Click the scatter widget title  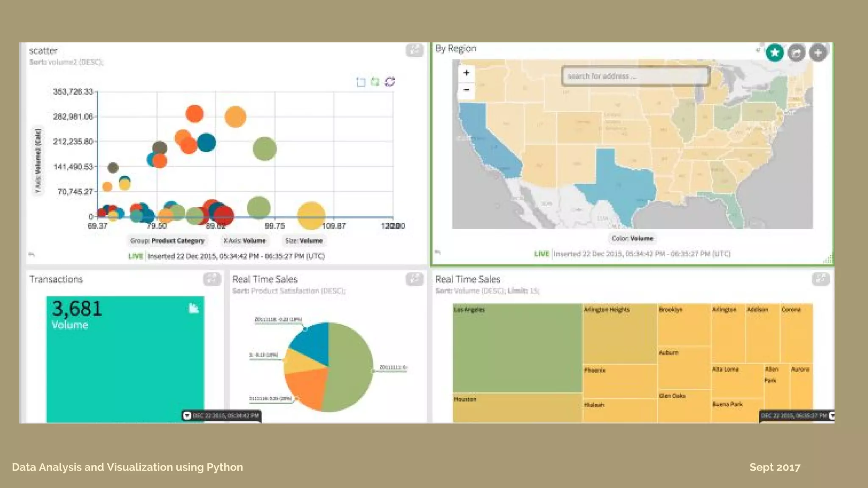(x=43, y=51)
